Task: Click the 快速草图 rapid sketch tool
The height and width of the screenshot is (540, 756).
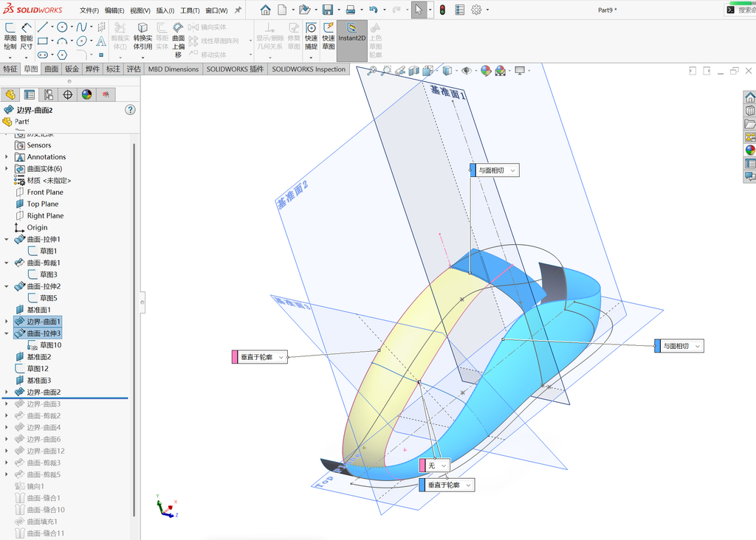Action: click(x=329, y=36)
